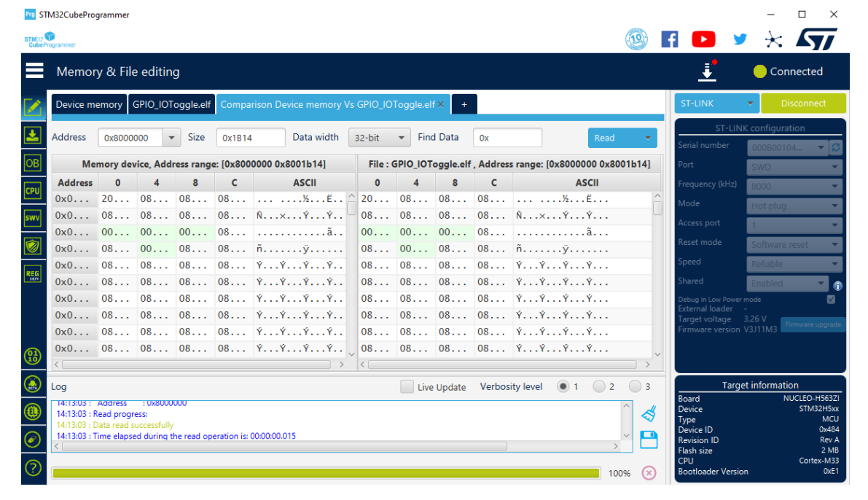The image size is (868, 500).
Task: Open Erasing & Programming download icon
Action: [x=33, y=135]
